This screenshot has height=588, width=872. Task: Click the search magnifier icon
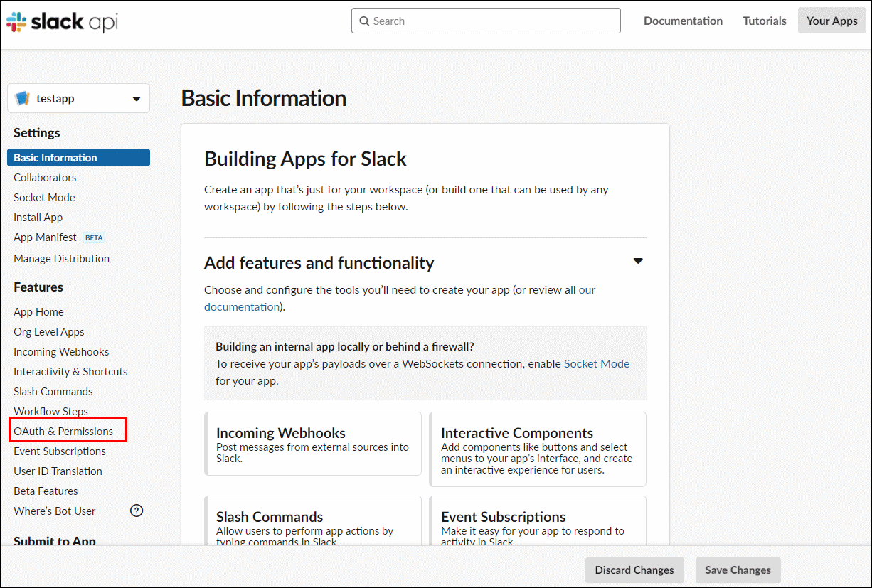(364, 21)
